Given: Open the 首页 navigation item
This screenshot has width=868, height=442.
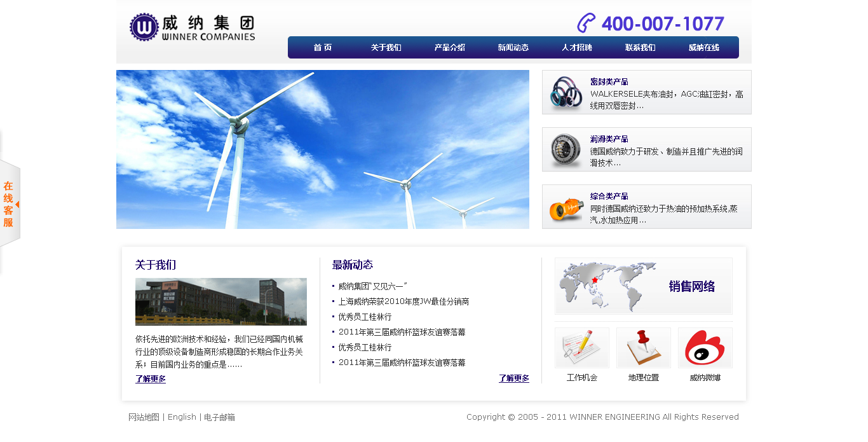Looking at the screenshot, I should [x=322, y=48].
